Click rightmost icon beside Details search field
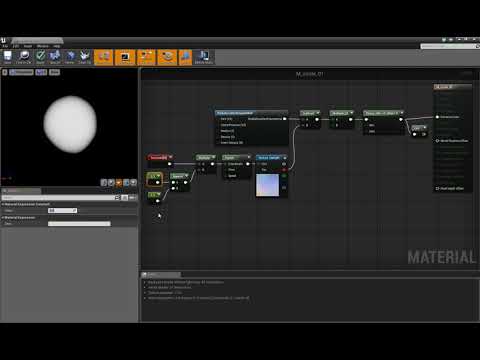480x360 pixels. [132, 198]
